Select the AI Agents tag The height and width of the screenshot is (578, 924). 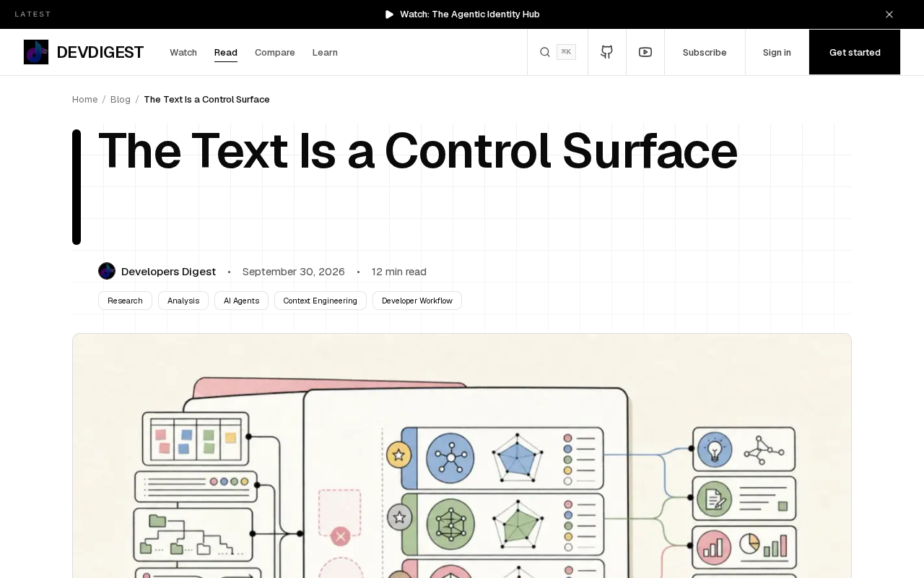241,301
